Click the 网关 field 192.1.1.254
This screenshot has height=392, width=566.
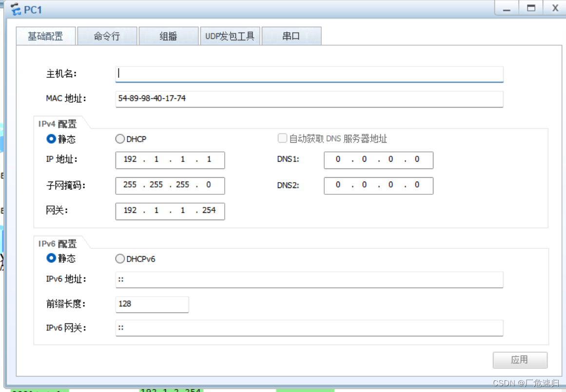click(x=170, y=211)
